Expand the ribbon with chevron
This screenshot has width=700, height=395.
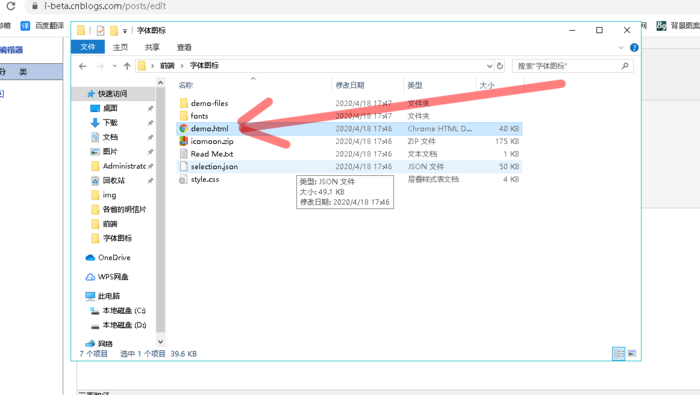pos(621,48)
